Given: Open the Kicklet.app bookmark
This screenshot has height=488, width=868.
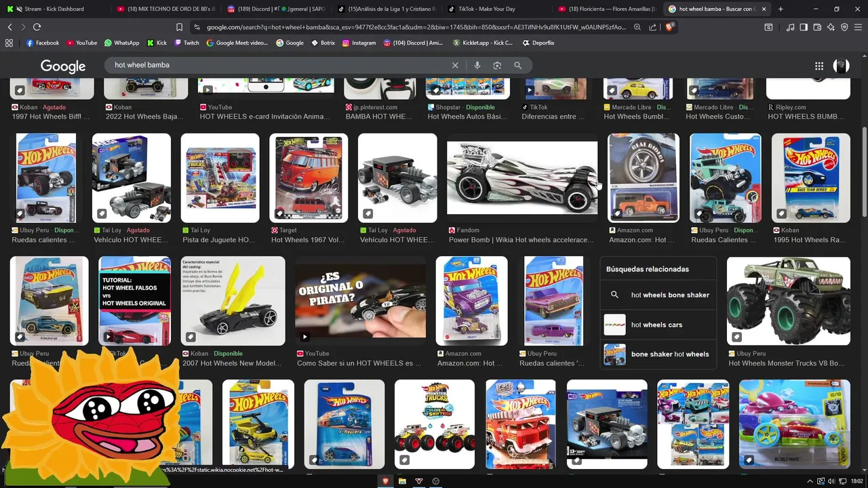Looking at the screenshot, I should [x=481, y=43].
